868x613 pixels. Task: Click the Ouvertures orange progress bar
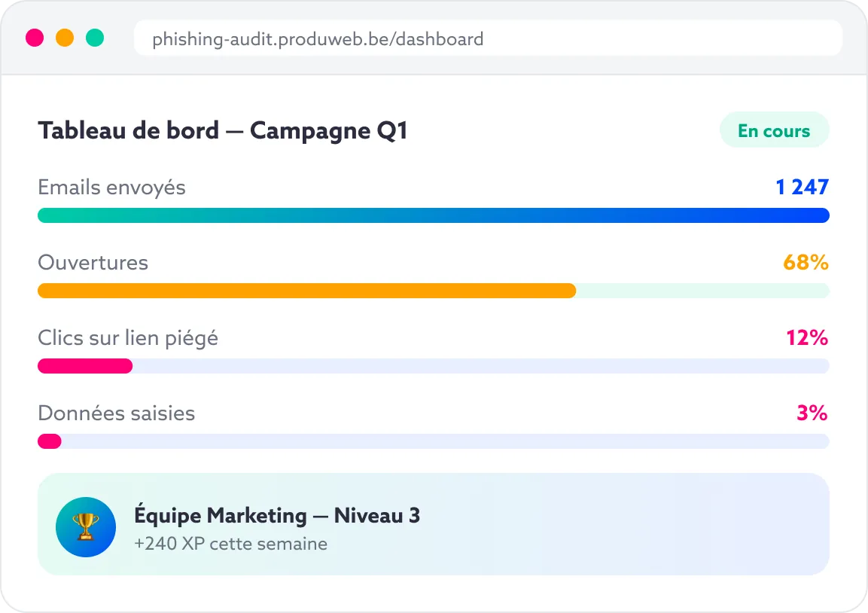pyautogui.click(x=306, y=290)
